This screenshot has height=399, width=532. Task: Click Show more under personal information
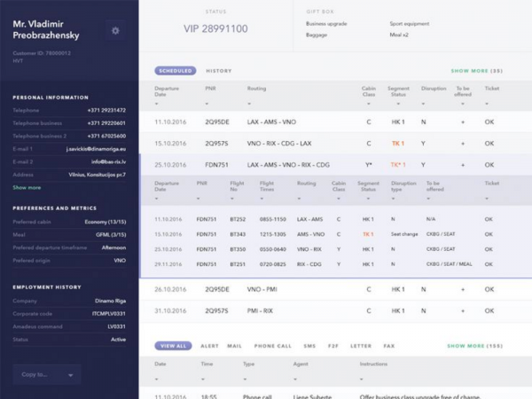(27, 188)
